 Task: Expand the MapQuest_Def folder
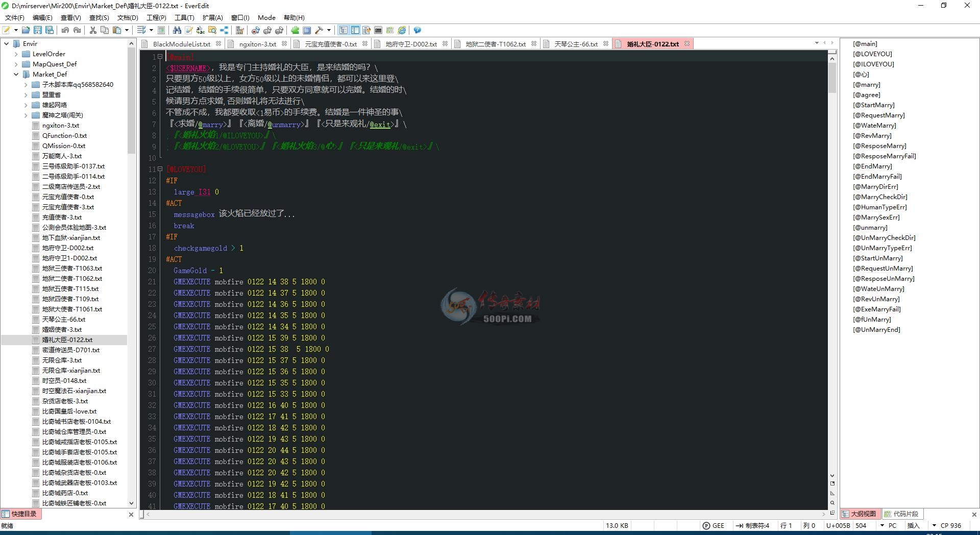(16, 64)
